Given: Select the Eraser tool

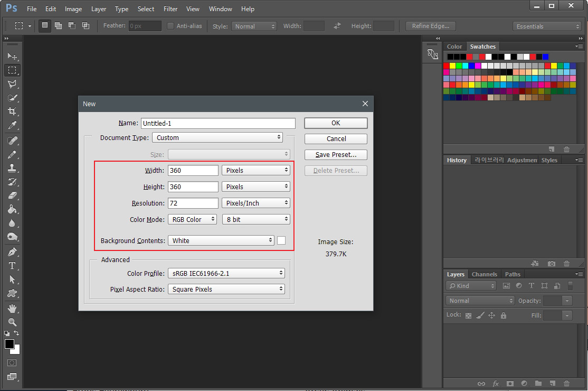Looking at the screenshot, I should tap(12, 195).
